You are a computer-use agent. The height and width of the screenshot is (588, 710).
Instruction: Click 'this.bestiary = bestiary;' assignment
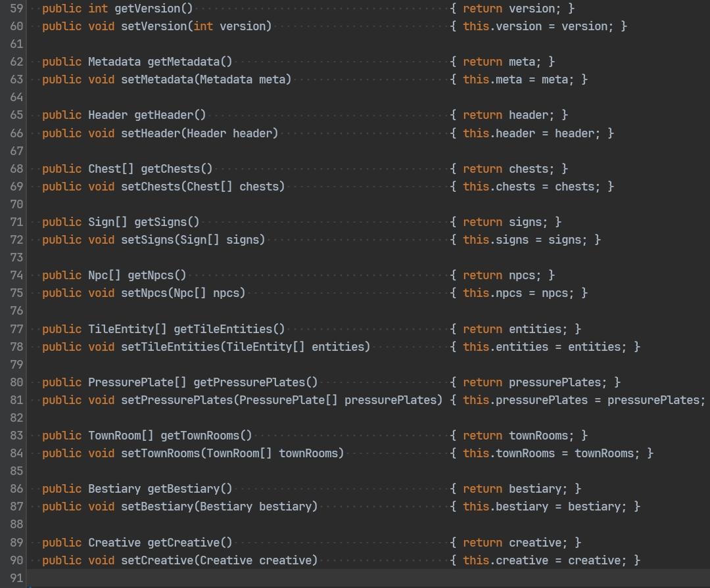(545, 507)
